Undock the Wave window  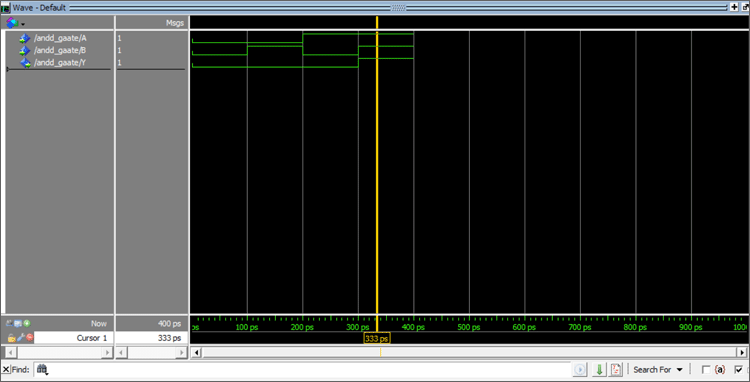point(745,7)
